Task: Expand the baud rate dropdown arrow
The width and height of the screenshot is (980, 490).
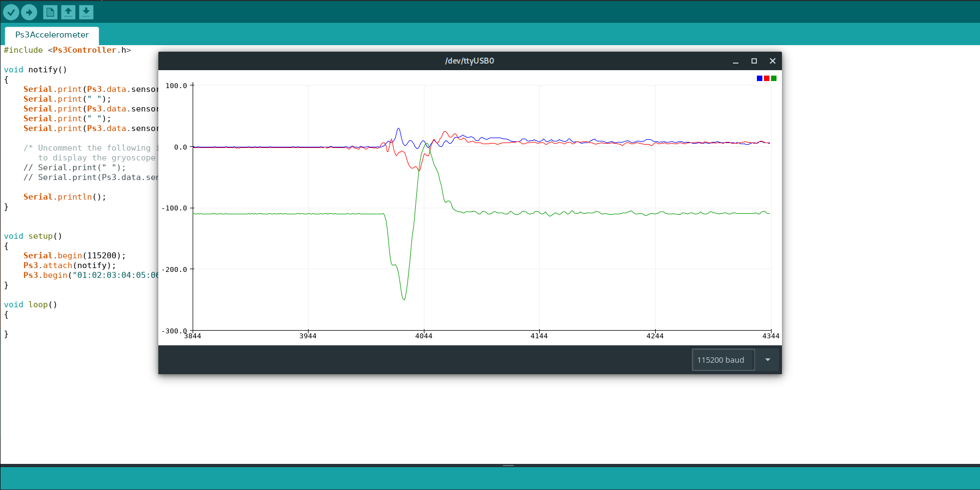Action: point(768,360)
